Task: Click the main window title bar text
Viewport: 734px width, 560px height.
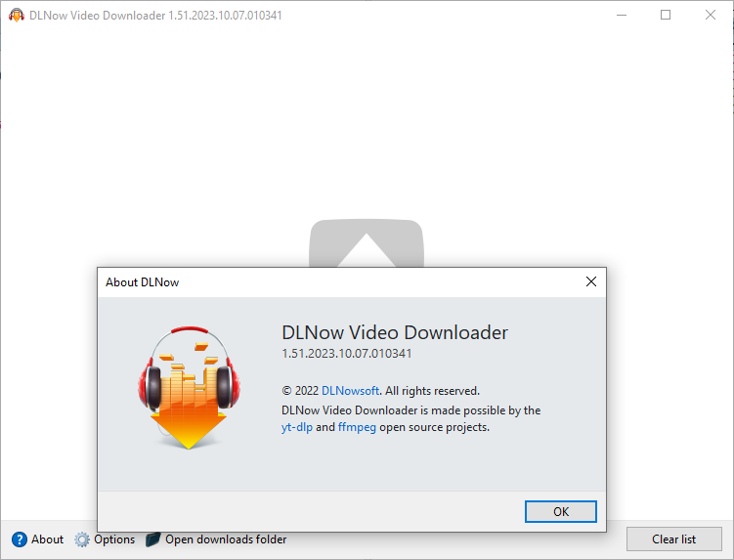Action: click(155, 16)
